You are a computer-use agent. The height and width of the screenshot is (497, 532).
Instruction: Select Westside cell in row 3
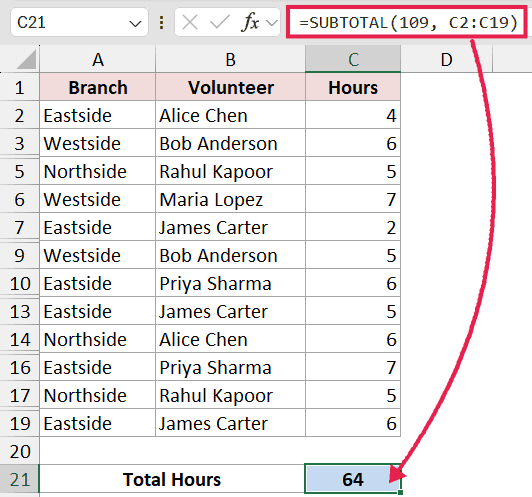point(98,143)
